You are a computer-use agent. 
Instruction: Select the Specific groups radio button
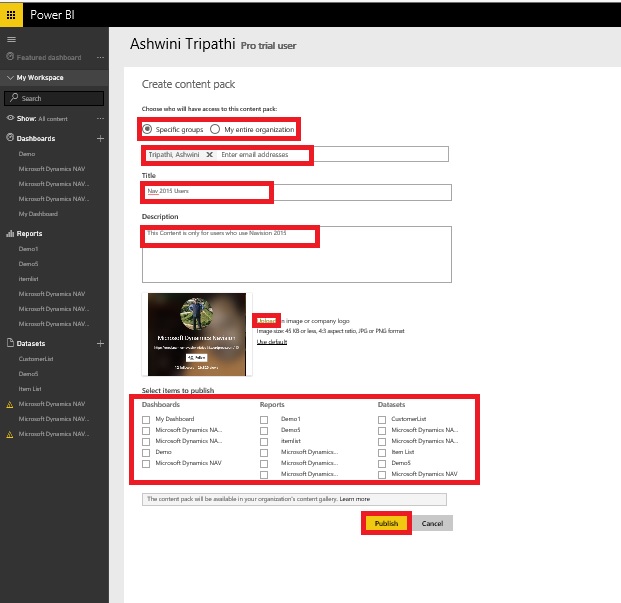(148, 129)
